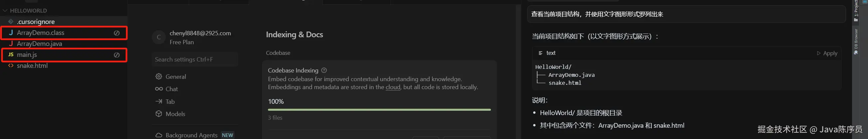Focus the Search settings field
Viewport: 868px width, 139px height.
pyautogui.click(x=194, y=60)
